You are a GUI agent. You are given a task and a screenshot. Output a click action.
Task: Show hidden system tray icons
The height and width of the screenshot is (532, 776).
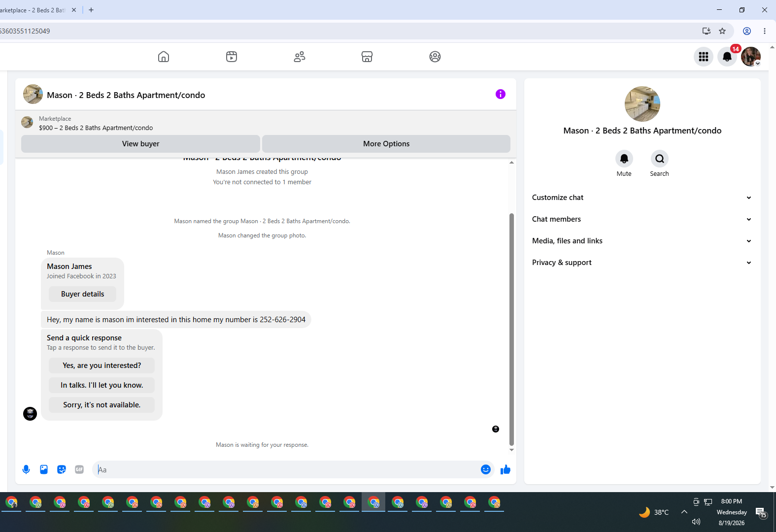tap(684, 512)
